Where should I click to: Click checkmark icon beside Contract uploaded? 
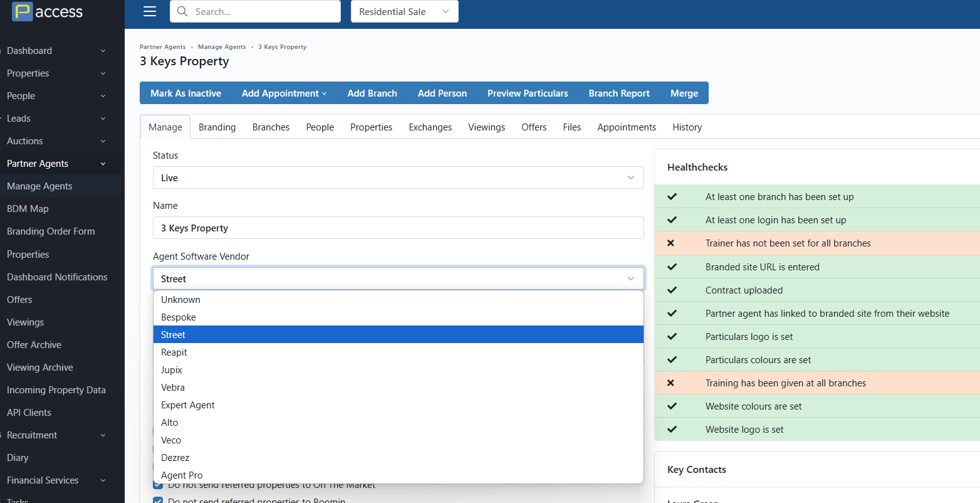[x=672, y=290]
